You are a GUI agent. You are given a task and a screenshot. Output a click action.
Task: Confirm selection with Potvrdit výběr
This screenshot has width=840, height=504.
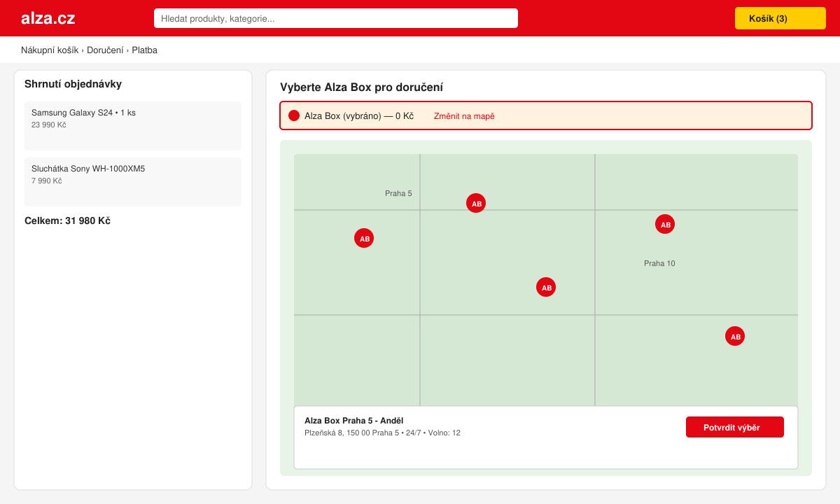pyautogui.click(x=735, y=427)
